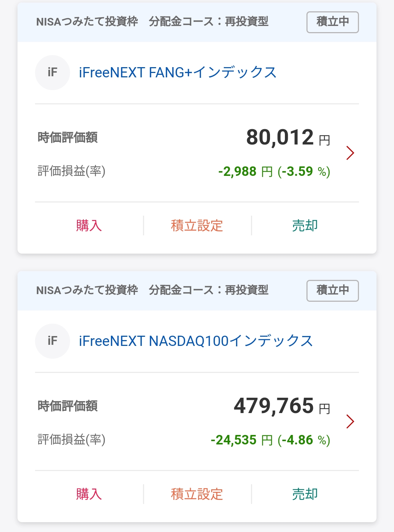Tap the iF icon beside NASDAQ100 fund
This screenshot has height=532, width=394.
[x=52, y=341]
